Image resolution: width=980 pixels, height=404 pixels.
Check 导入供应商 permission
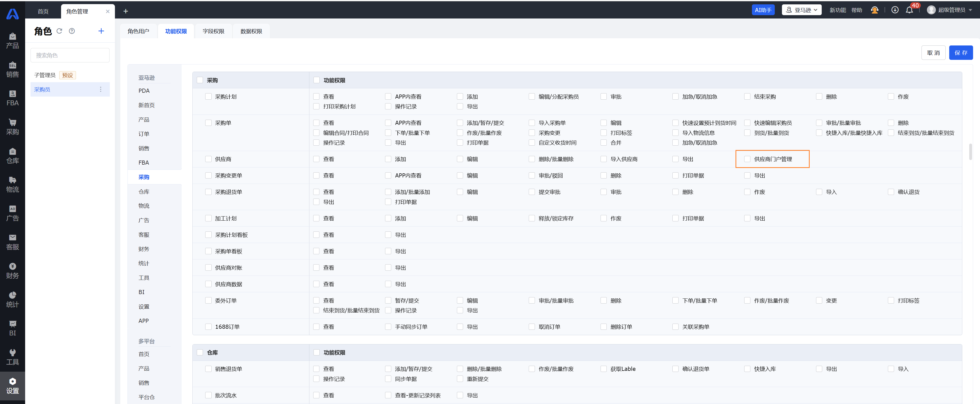click(x=604, y=159)
